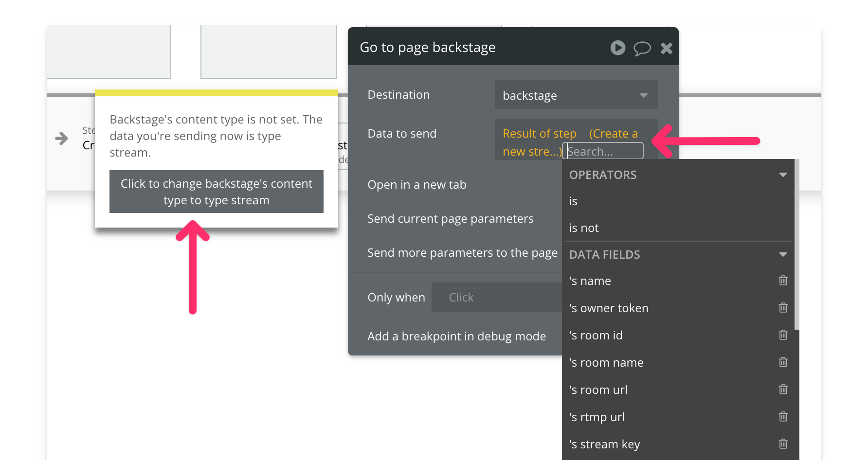
Task: Focus the Search input in Data to send
Action: pos(603,151)
